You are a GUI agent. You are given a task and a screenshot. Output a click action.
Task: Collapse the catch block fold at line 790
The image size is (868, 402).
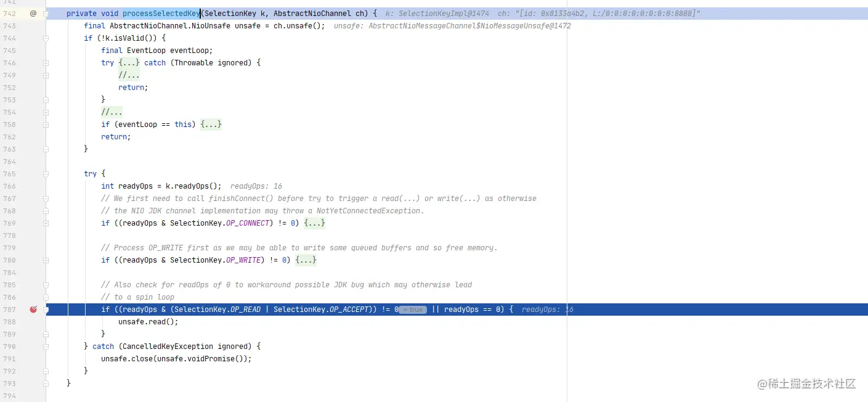pyautogui.click(x=46, y=347)
